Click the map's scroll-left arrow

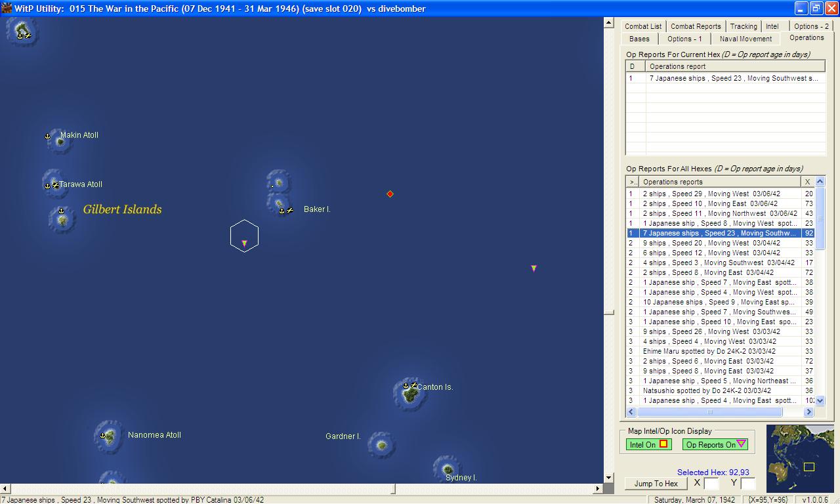(5, 488)
